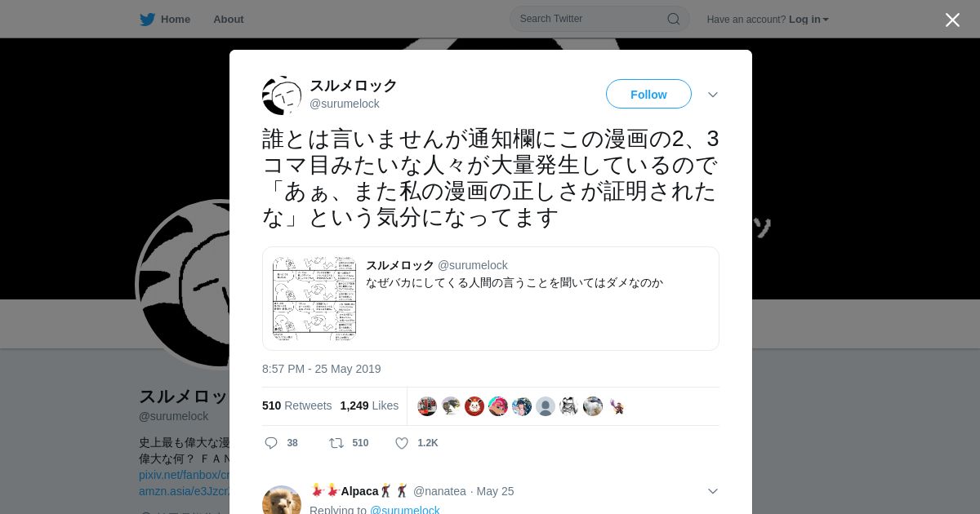The height and width of the screenshot is (514, 980).
Task: Expand options chevron on Alpaca reply
Action: 713,491
